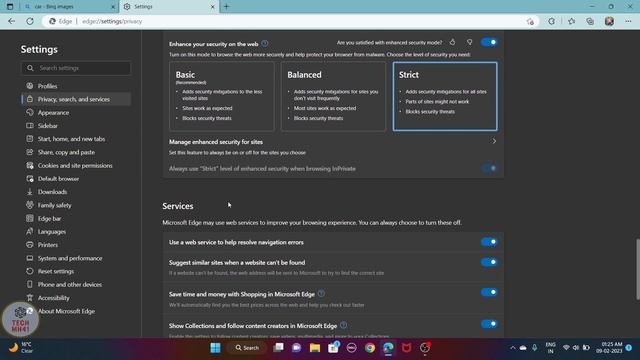Select the Balanced security level card
The width and height of the screenshot is (640, 360).
tap(333, 96)
